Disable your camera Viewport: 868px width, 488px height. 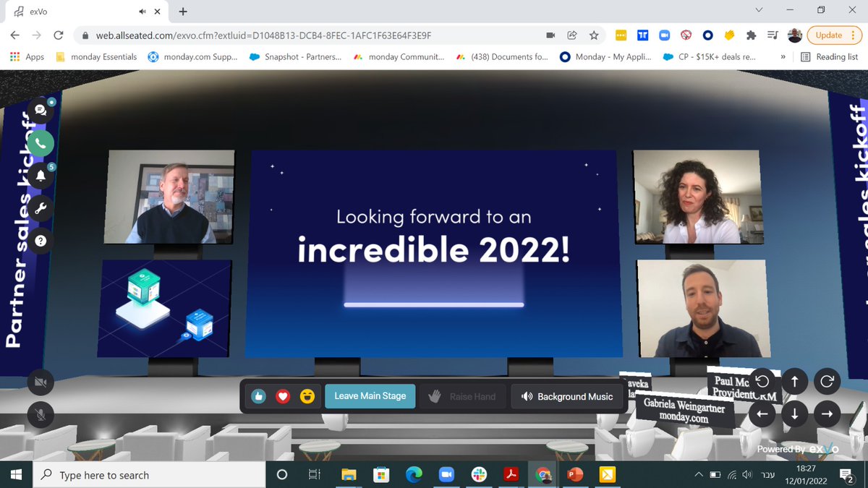pos(41,382)
